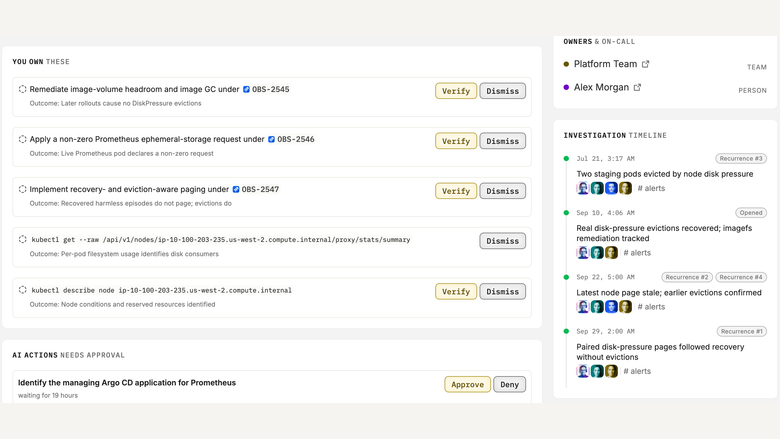
Task: Dismiss the kubectl describe node item
Action: coord(502,291)
